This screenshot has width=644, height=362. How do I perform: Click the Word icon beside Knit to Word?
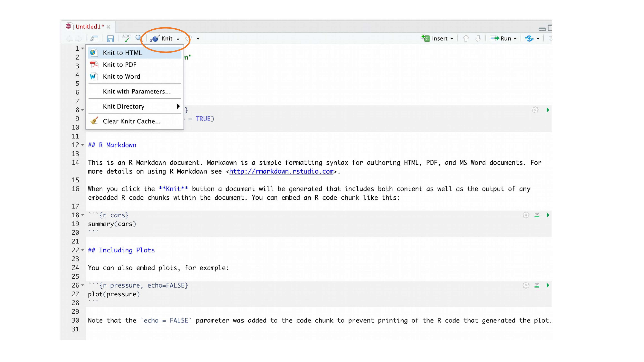(x=94, y=76)
